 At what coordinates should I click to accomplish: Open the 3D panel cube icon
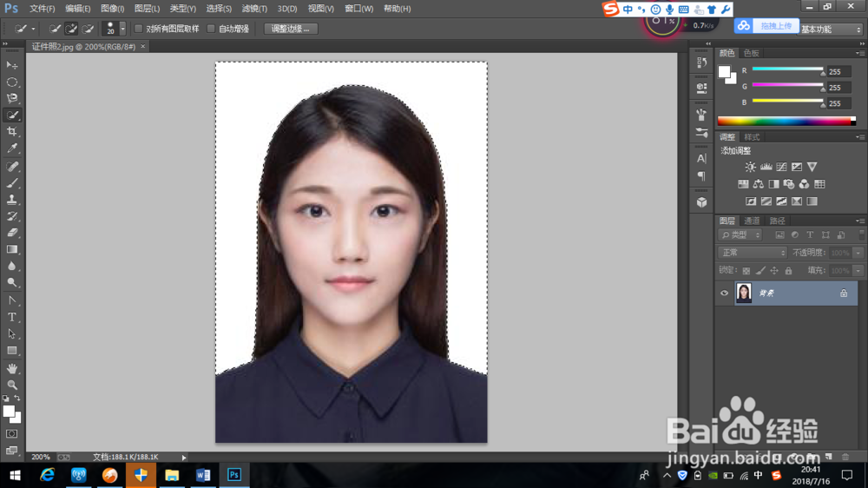point(701,202)
